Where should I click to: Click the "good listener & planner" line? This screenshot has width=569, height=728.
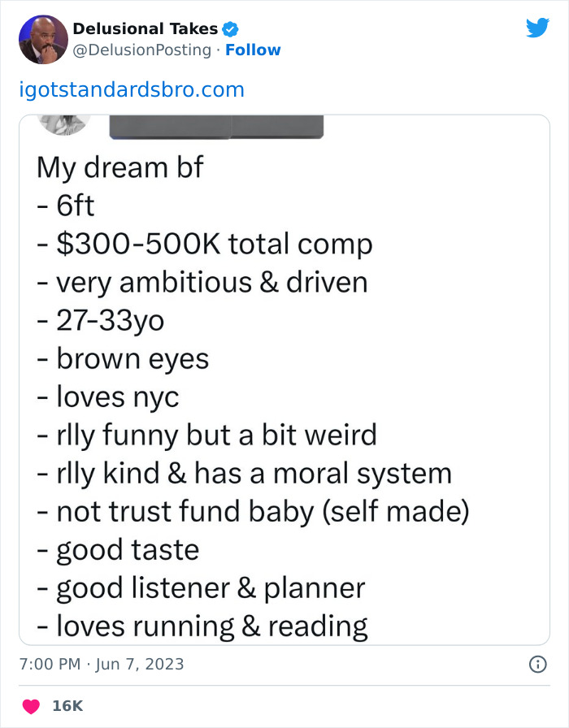coord(202,587)
